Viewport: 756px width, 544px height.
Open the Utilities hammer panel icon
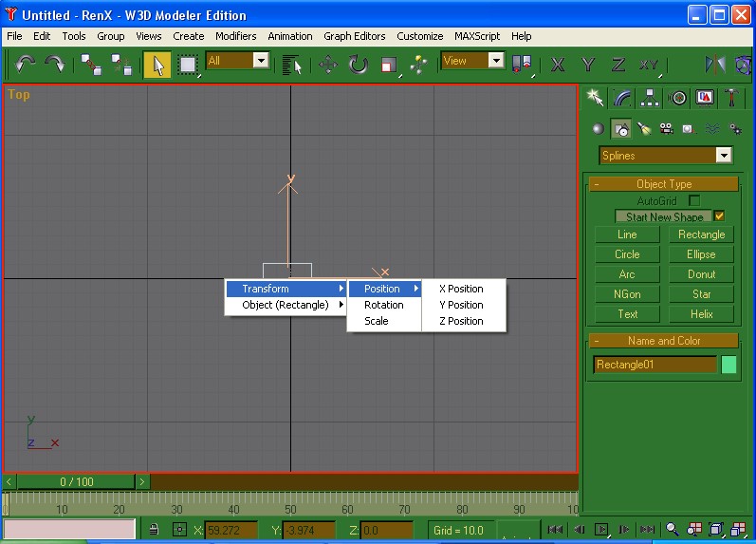pyautogui.click(x=733, y=97)
